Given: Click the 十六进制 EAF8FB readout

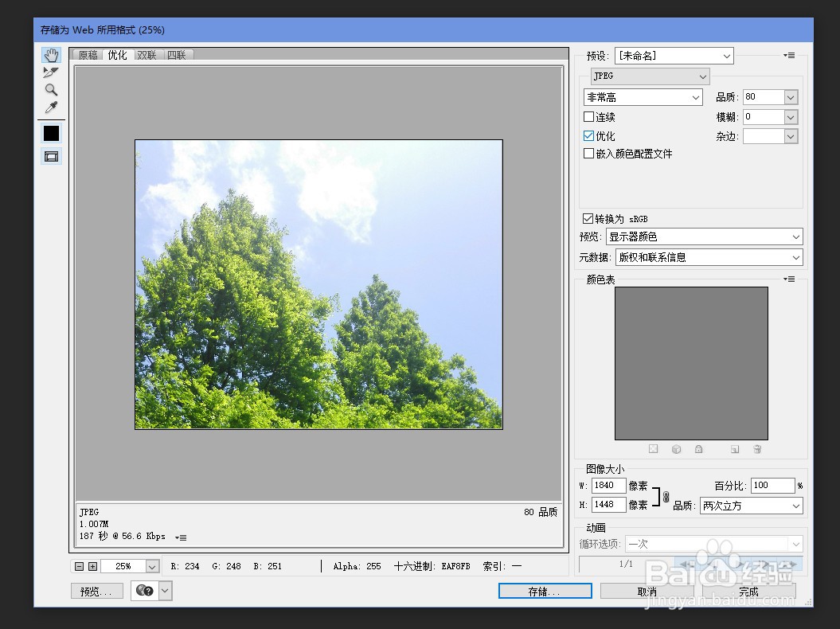Looking at the screenshot, I should click(432, 566).
